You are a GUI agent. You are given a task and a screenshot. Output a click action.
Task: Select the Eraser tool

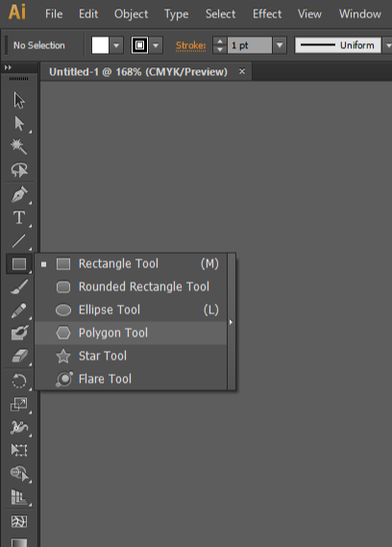19,357
